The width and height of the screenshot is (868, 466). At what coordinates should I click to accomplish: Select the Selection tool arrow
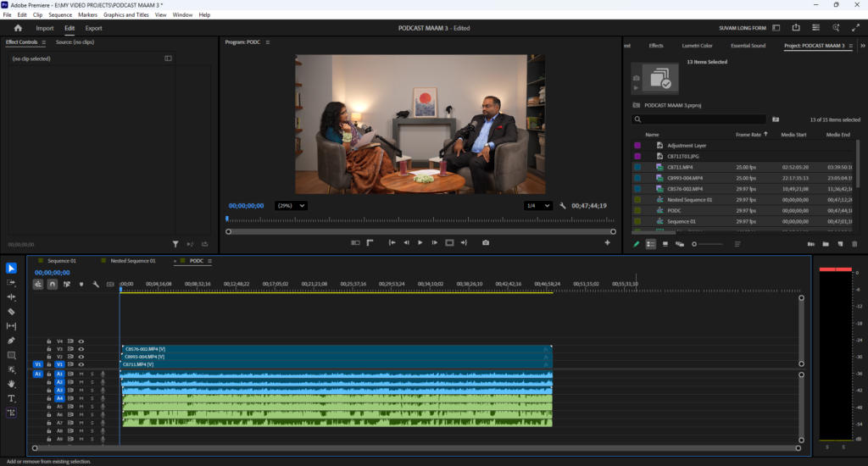click(11, 269)
